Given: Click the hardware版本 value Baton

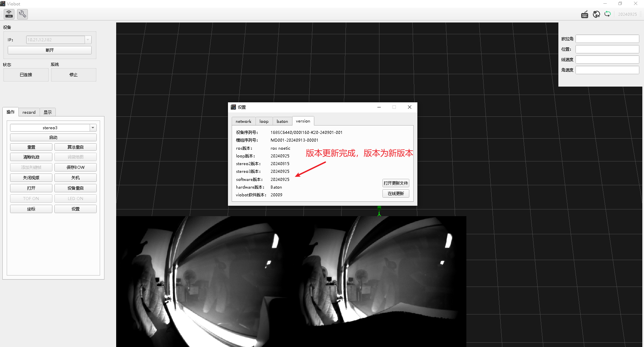Looking at the screenshot, I should pyautogui.click(x=276, y=187).
